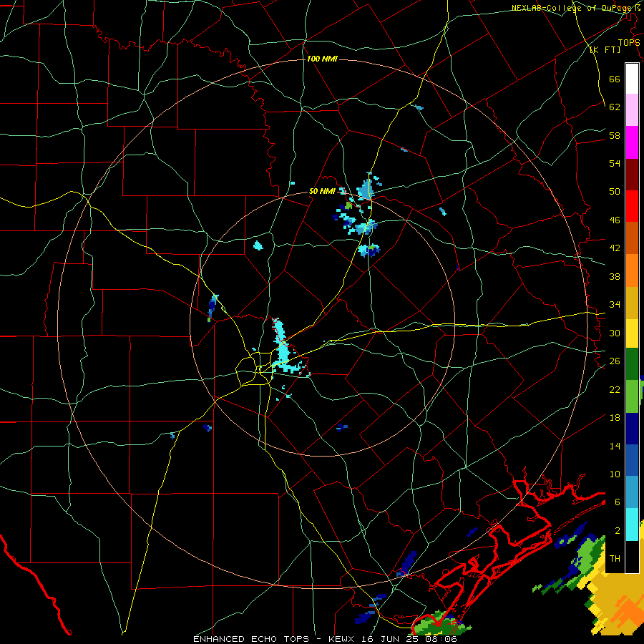Click legend value 46

tap(615, 220)
